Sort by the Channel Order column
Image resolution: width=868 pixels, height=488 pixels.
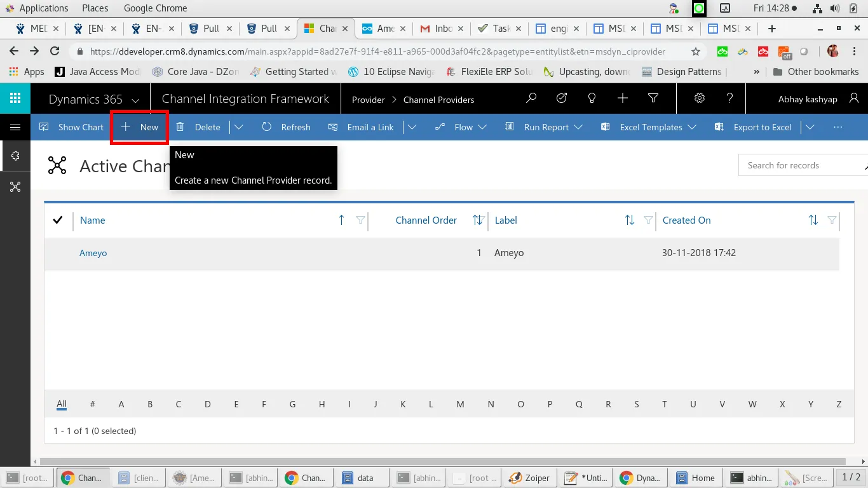point(426,220)
